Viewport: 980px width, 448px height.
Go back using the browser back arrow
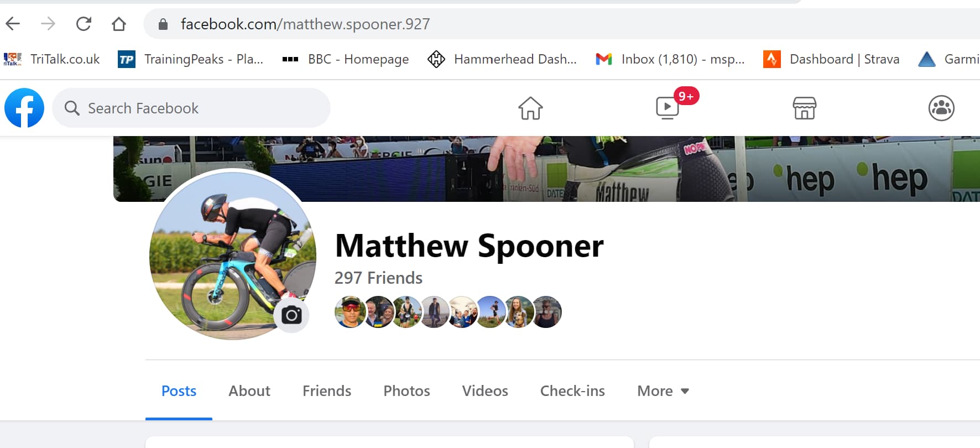(13, 24)
